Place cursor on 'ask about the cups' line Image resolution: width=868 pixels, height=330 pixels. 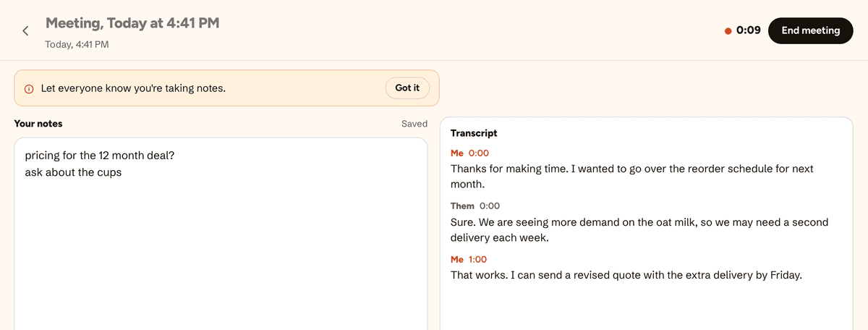pos(73,172)
